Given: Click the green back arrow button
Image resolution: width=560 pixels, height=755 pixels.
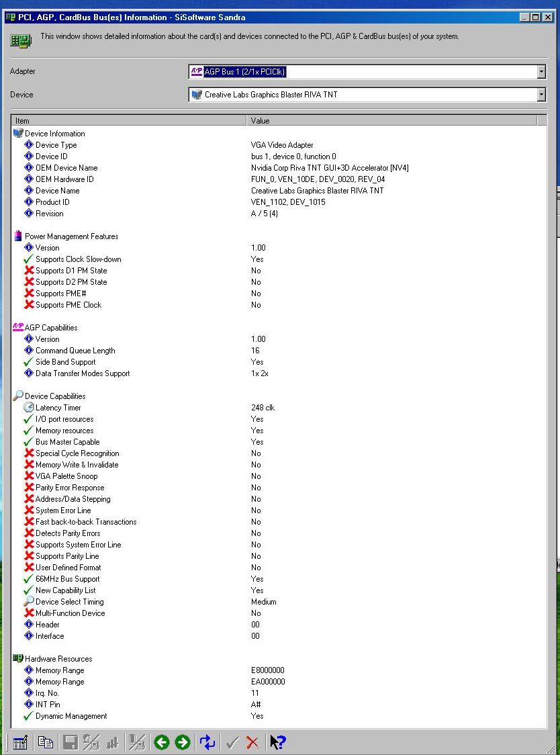Looking at the screenshot, I should point(162,742).
